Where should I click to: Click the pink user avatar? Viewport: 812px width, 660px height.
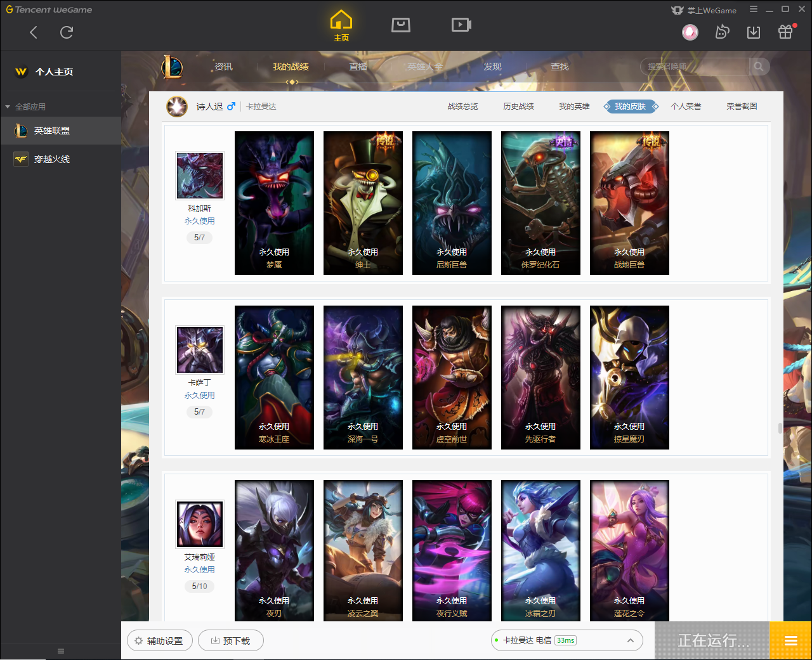coord(690,32)
